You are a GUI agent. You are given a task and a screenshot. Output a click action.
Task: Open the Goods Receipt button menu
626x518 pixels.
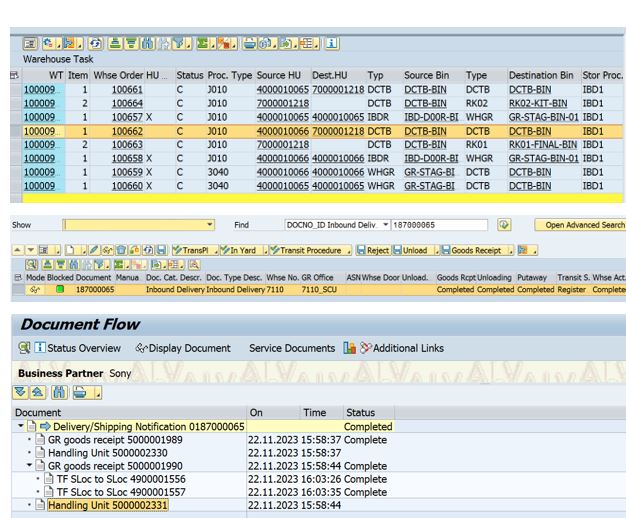pyautogui.click(x=511, y=250)
